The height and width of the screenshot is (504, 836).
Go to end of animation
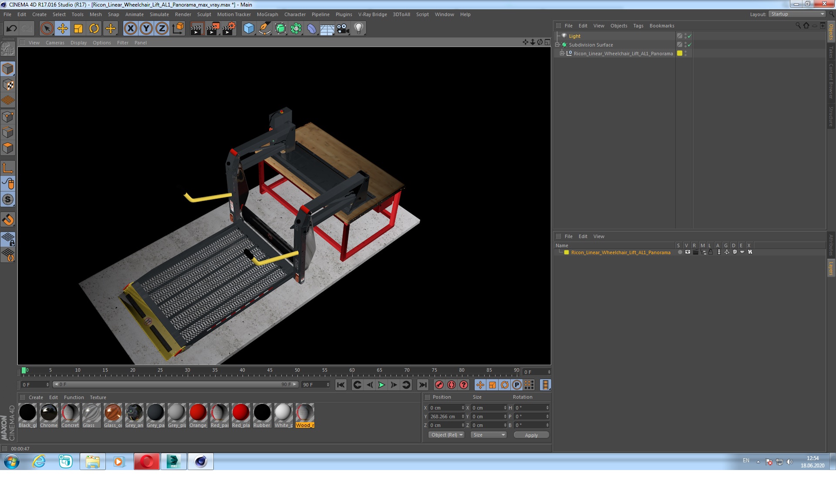click(x=423, y=385)
